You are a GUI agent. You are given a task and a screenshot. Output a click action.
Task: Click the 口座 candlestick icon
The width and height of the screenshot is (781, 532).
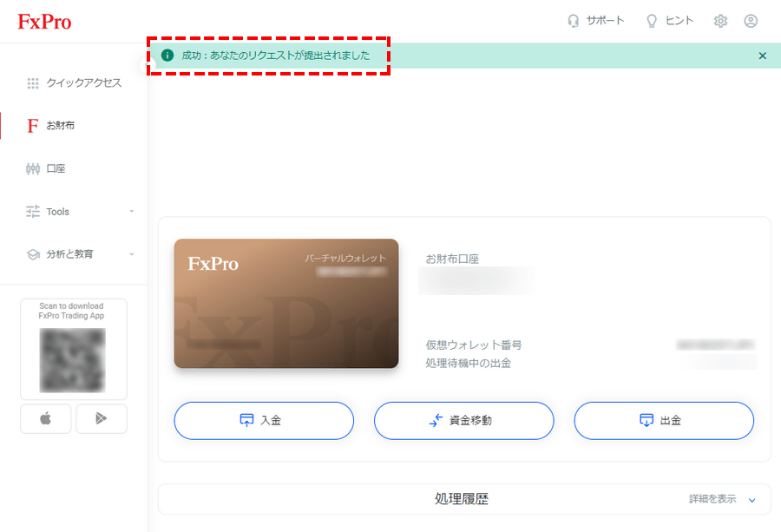(33, 169)
